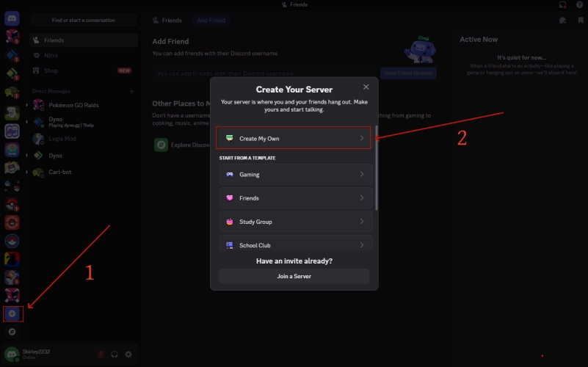Open the Carl-bot direct message

coord(84,172)
